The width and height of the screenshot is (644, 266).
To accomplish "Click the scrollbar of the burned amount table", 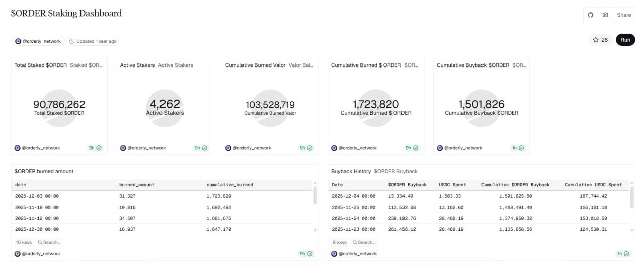I will 315,195.
